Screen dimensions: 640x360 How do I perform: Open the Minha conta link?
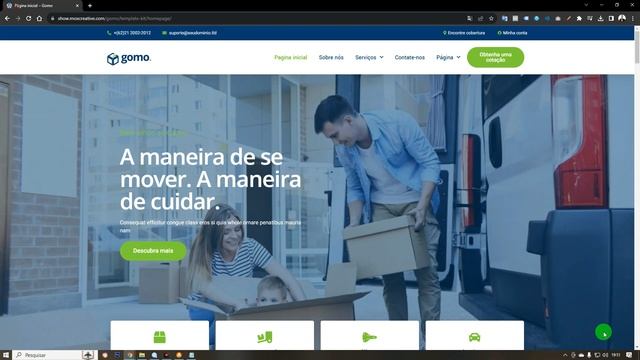pyautogui.click(x=515, y=33)
